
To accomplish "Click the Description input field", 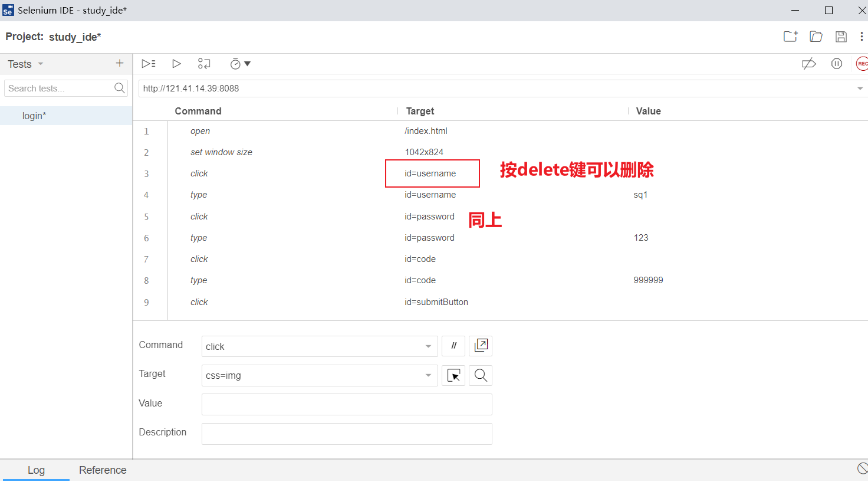I will (x=347, y=434).
